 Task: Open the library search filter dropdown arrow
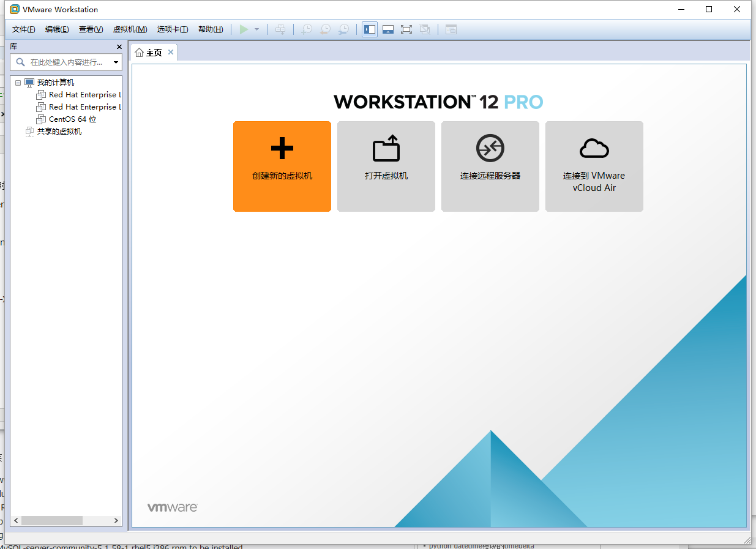116,62
